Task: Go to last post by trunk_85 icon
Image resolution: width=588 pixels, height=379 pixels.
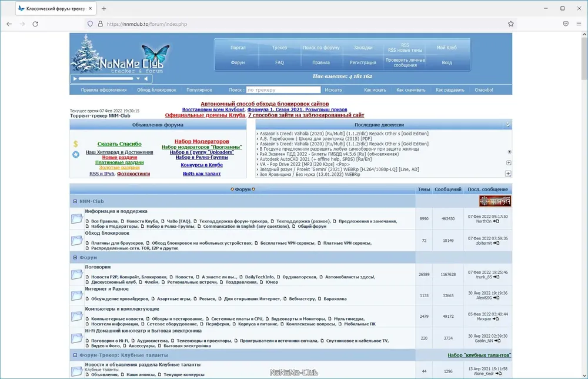Action: 496,277
